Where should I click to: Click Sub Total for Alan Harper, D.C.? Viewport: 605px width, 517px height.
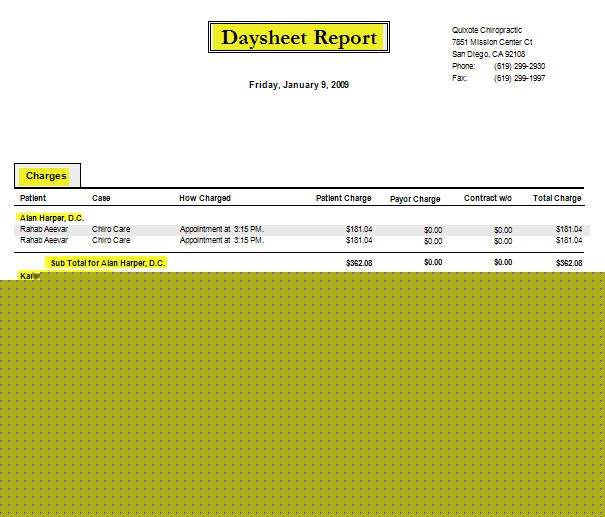(108, 263)
